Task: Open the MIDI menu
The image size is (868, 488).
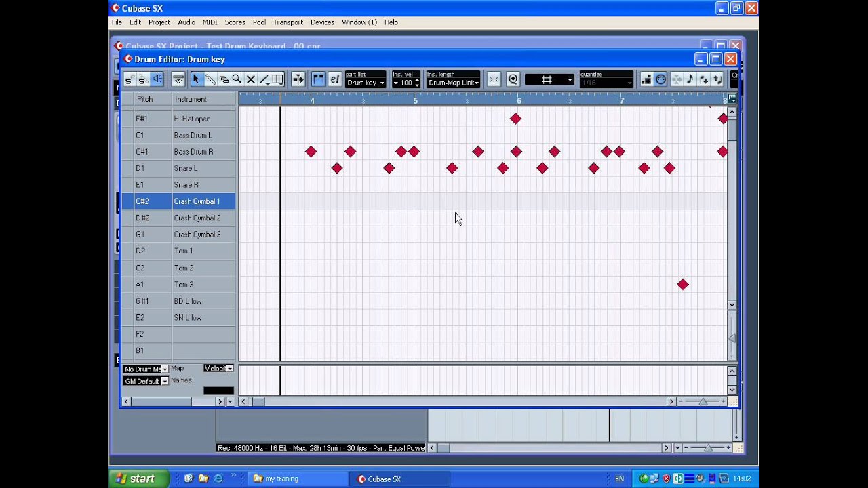Action: point(210,22)
